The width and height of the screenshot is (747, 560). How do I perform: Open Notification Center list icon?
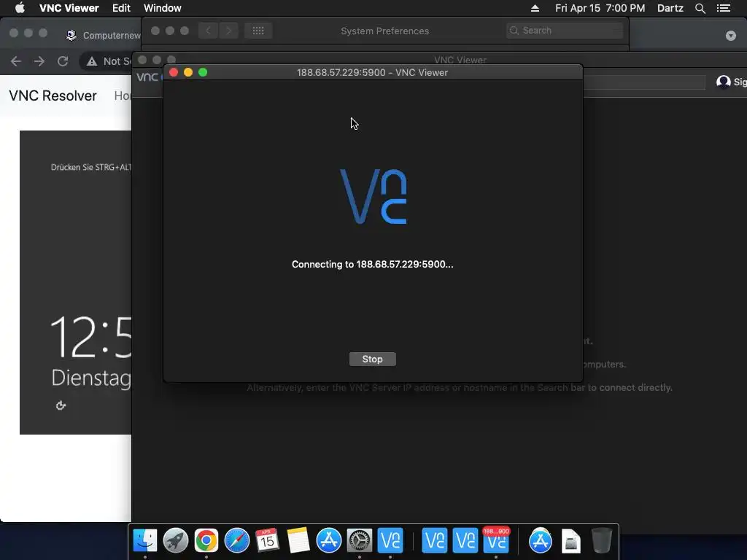pos(724,8)
